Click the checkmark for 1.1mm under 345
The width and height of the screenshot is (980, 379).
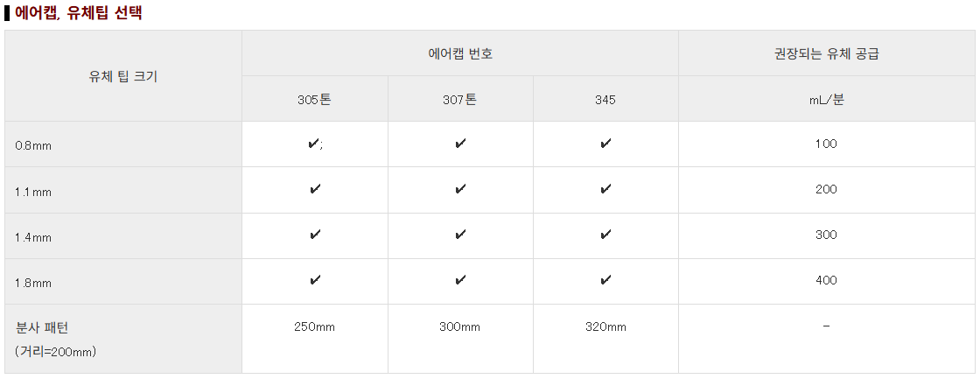tap(605, 190)
